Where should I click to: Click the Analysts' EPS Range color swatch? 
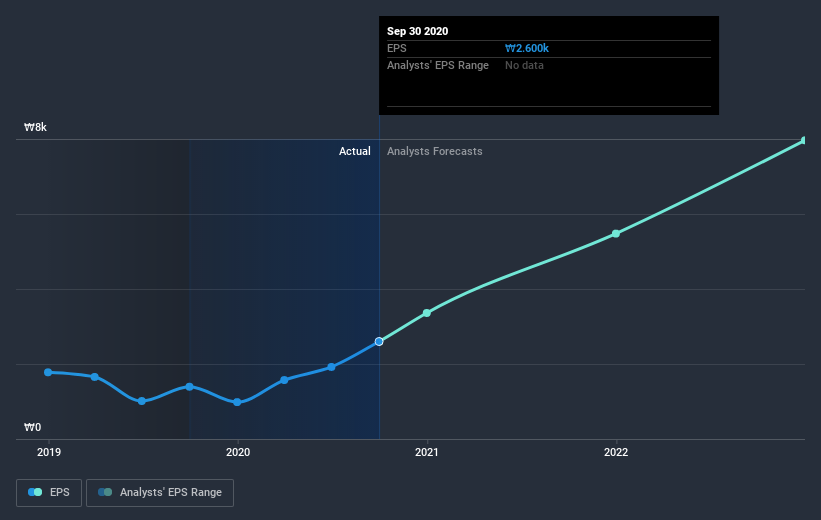[x=105, y=492]
